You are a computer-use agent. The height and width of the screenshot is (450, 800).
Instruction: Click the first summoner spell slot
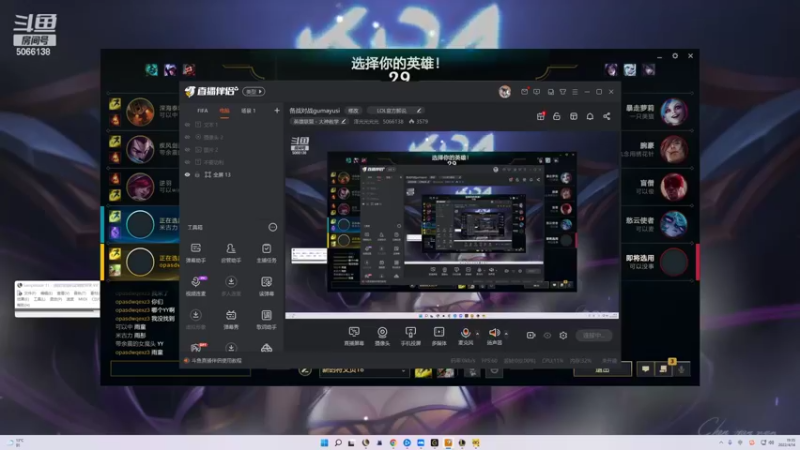tap(423, 371)
